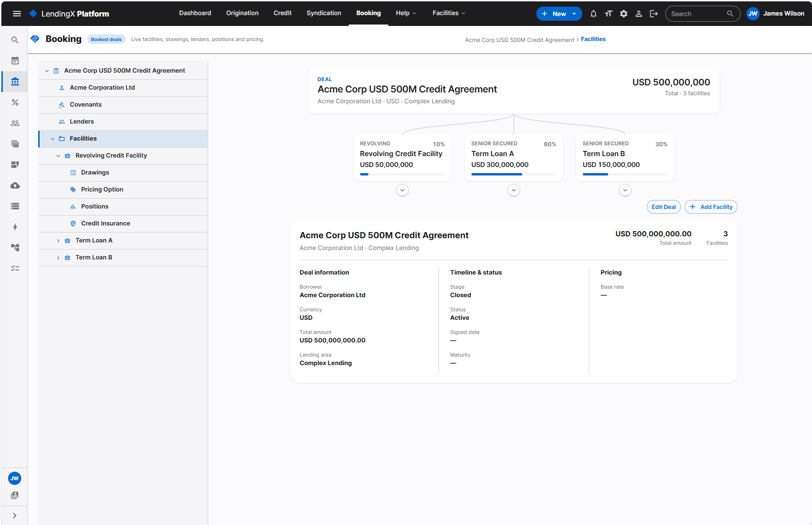
Task: Click the James Wilson user name
Action: [x=784, y=14]
